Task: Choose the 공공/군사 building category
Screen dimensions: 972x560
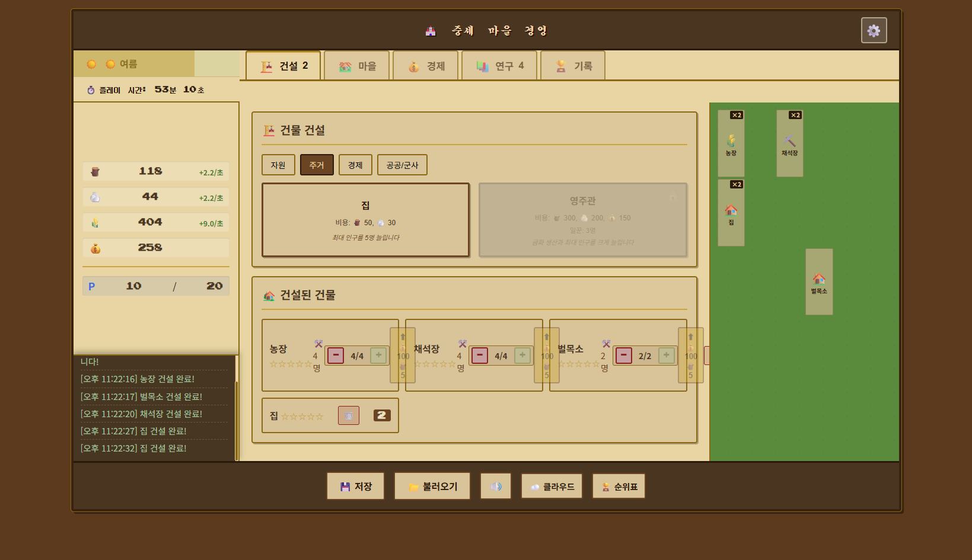Action: [402, 165]
